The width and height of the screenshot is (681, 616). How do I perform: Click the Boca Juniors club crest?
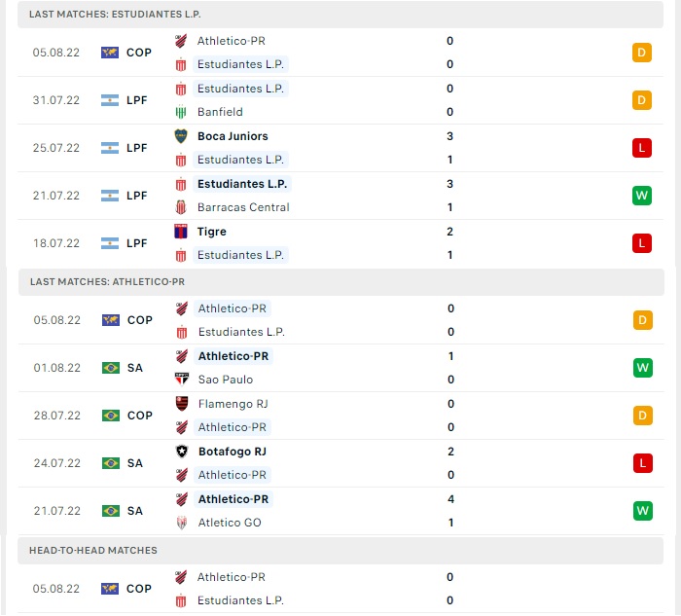click(181, 136)
